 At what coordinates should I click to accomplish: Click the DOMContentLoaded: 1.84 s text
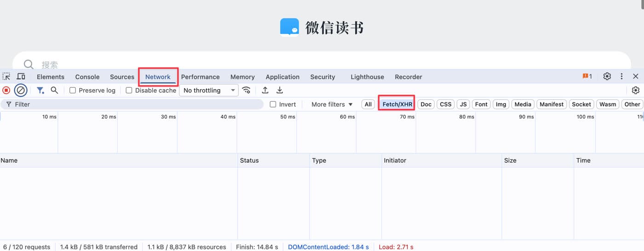click(328, 247)
